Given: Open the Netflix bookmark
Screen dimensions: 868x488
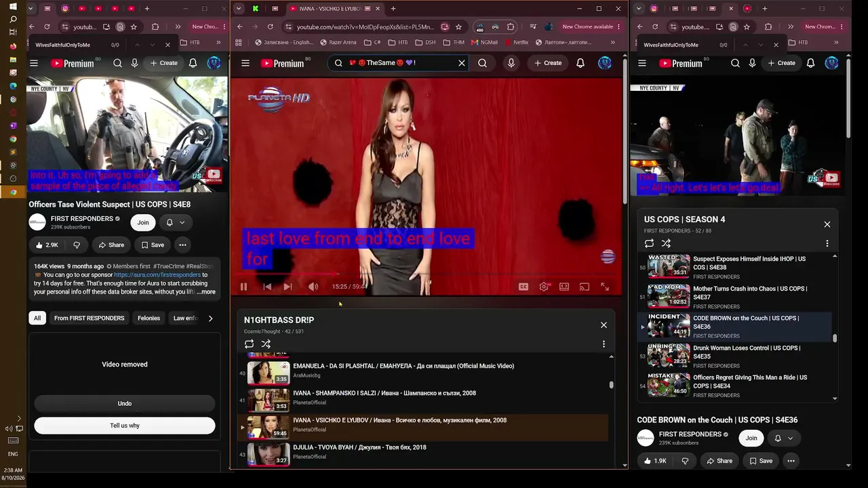Looking at the screenshot, I should 516,42.
